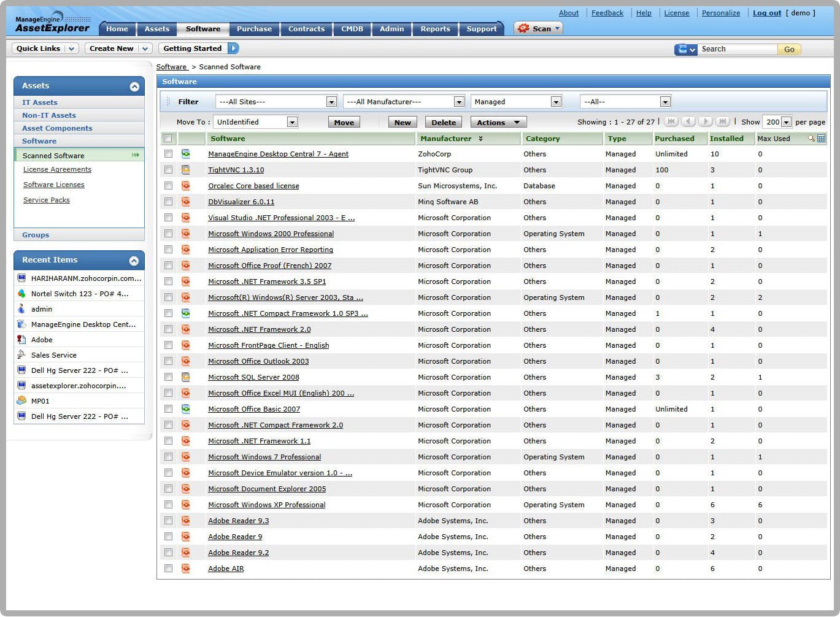Click the license icon beside TightVNC 1.3.10

[185, 170]
